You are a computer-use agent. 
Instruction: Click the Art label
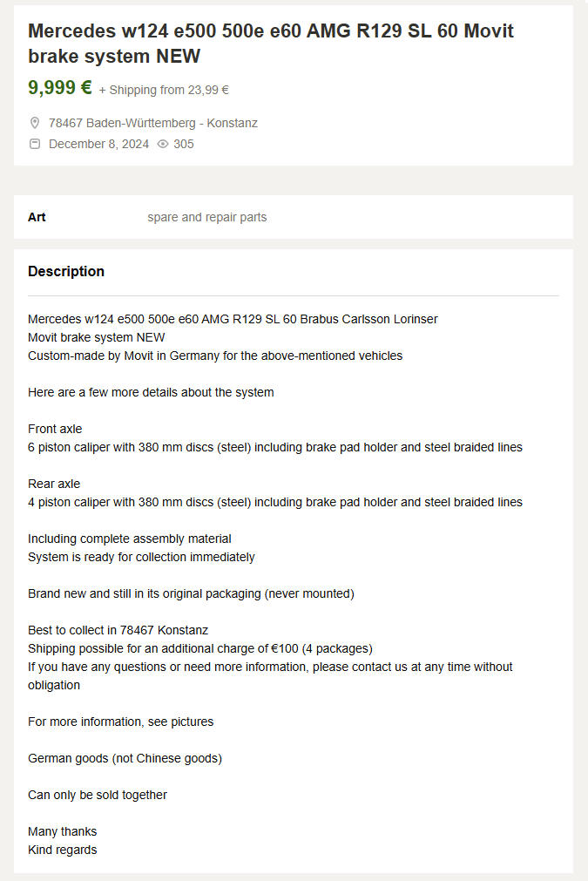coord(37,217)
